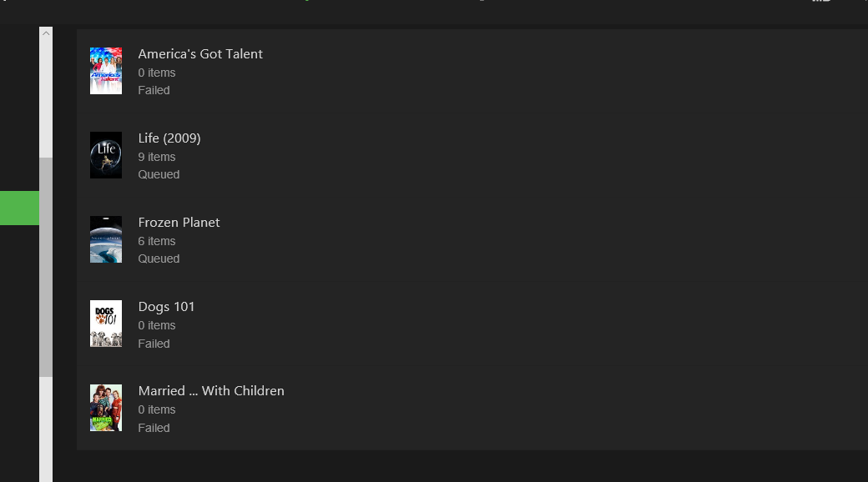Open the America's Got Talent title
This screenshot has width=868, height=482.
pyautogui.click(x=200, y=54)
